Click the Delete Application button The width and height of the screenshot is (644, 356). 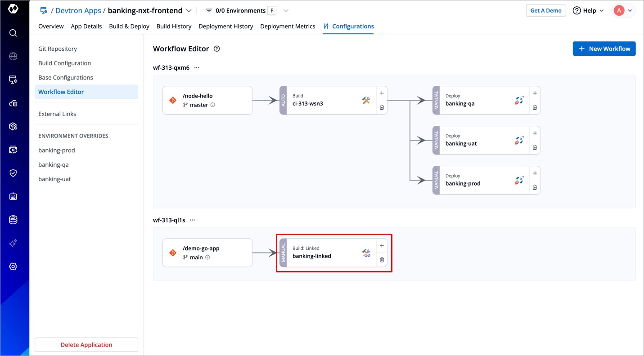click(x=86, y=345)
